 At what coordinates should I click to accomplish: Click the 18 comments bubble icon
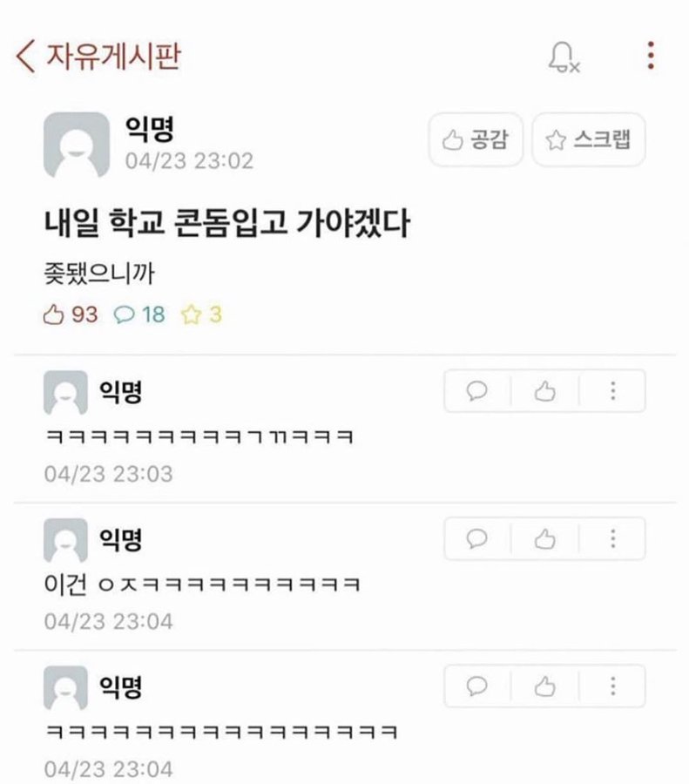coord(124,315)
